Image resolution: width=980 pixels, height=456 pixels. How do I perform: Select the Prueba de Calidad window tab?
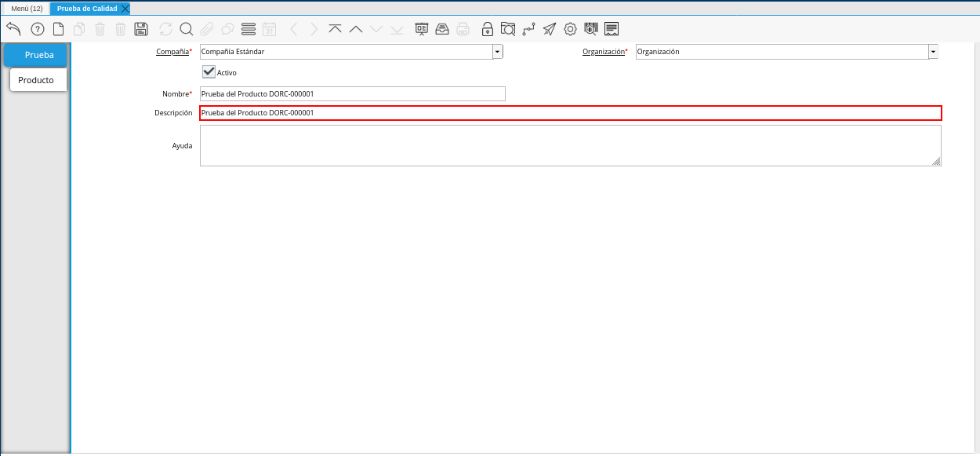point(87,8)
